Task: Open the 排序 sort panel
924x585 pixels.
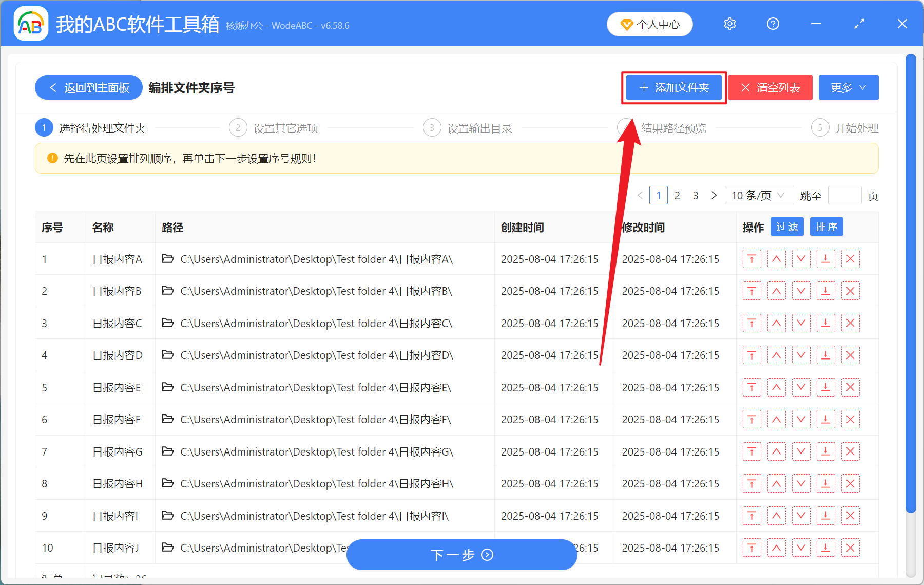Action: (826, 227)
